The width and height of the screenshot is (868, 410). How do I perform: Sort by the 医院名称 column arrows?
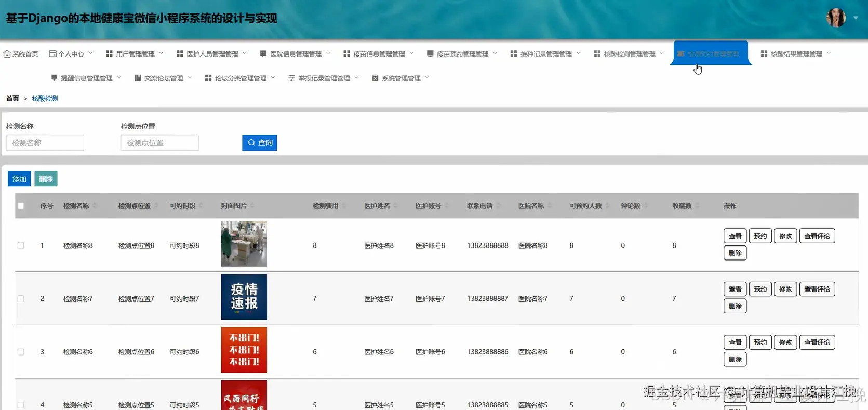[550, 206]
